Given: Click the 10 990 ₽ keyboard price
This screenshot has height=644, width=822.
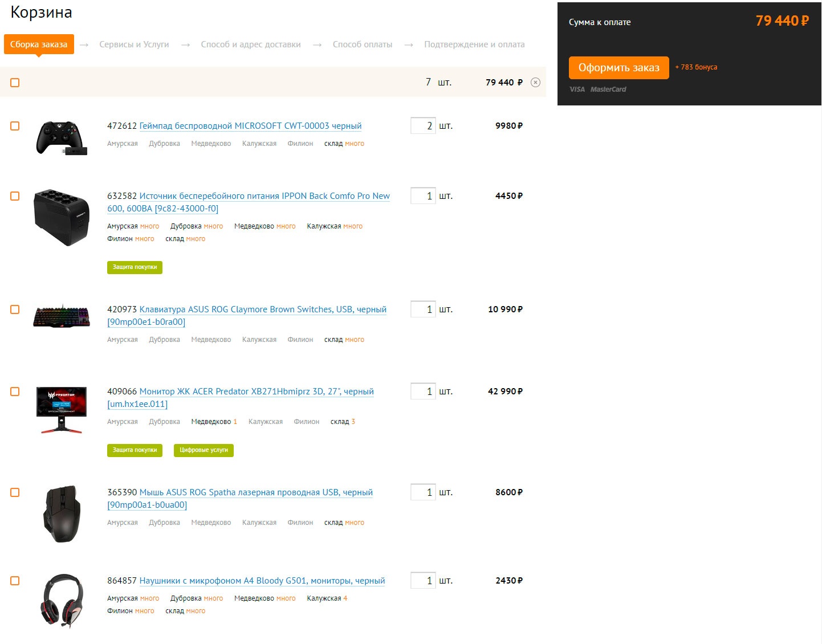Looking at the screenshot, I should 505,309.
